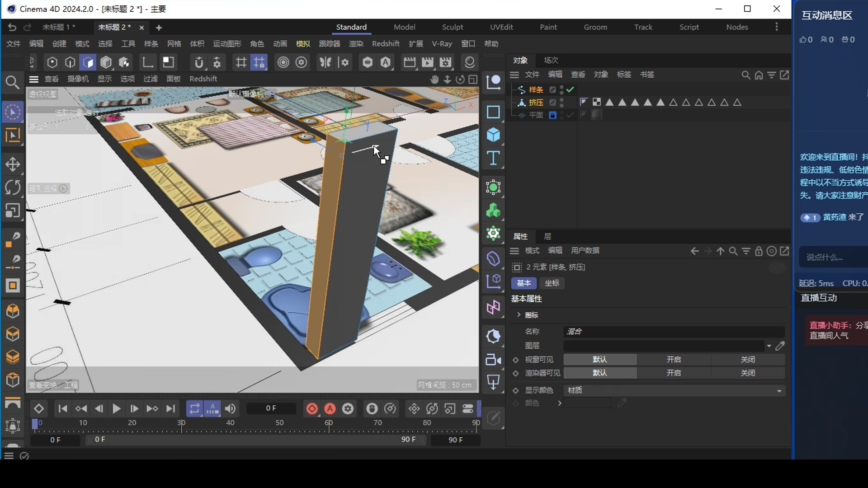Open the 图层 dropdown in attributes panel

coord(769,346)
